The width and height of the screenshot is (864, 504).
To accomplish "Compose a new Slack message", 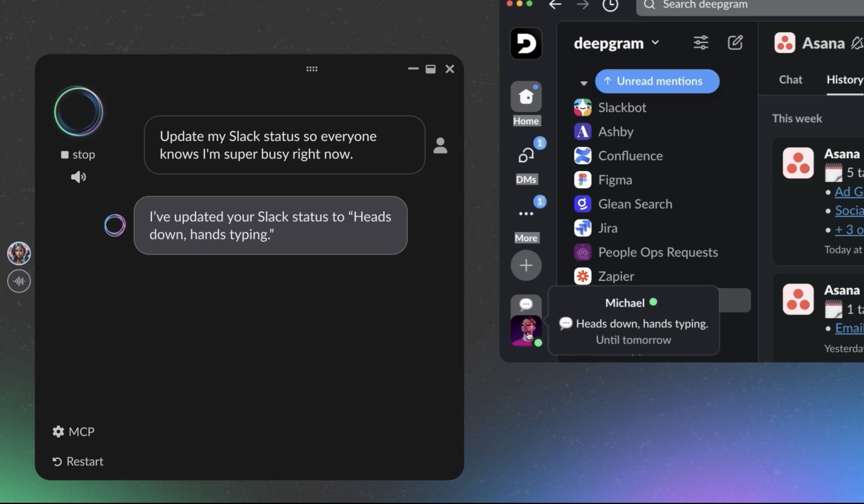I will coord(735,43).
